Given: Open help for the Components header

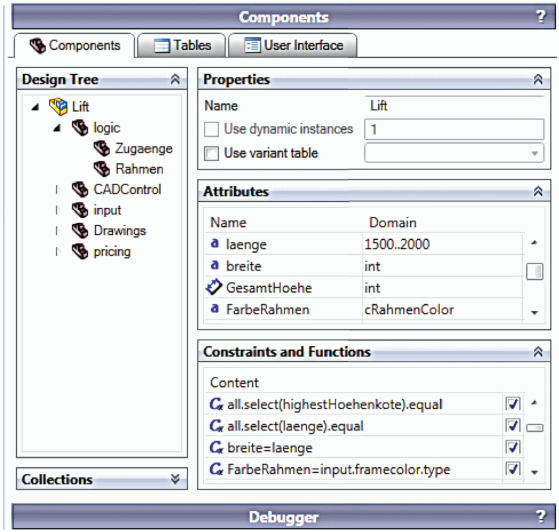Looking at the screenshot, I should pos(541,16).
